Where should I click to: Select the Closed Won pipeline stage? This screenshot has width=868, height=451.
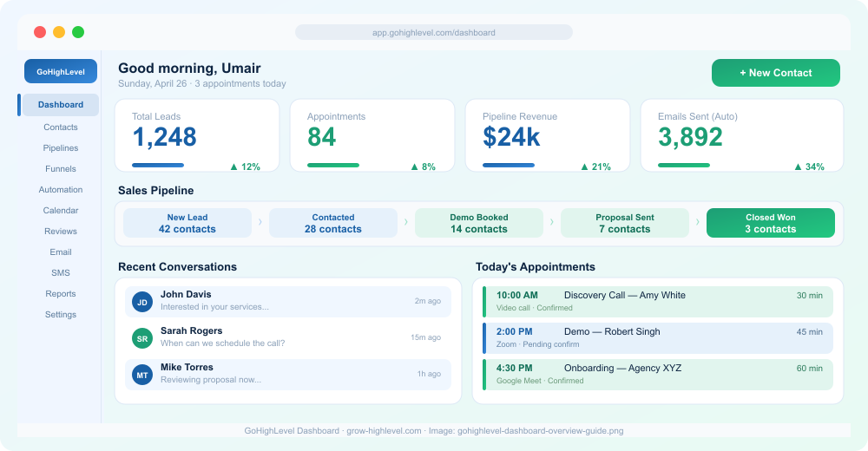pyautogui.click(x=771, y=223)
